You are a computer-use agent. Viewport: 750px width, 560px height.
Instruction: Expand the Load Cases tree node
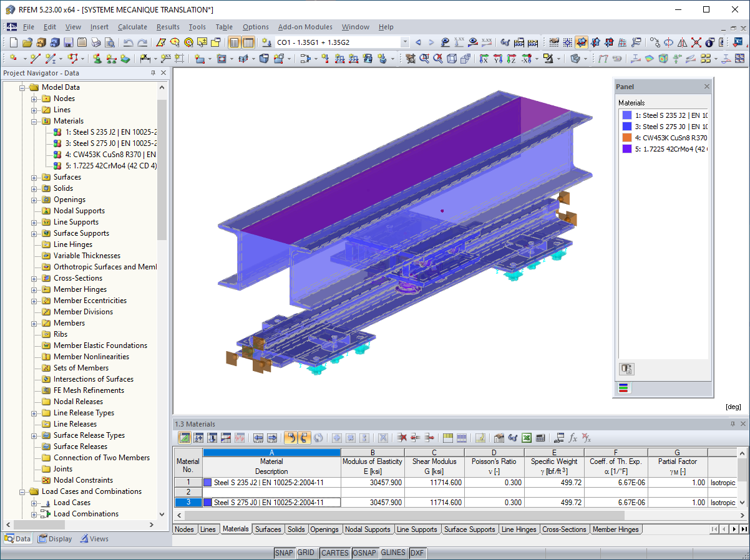34,503
